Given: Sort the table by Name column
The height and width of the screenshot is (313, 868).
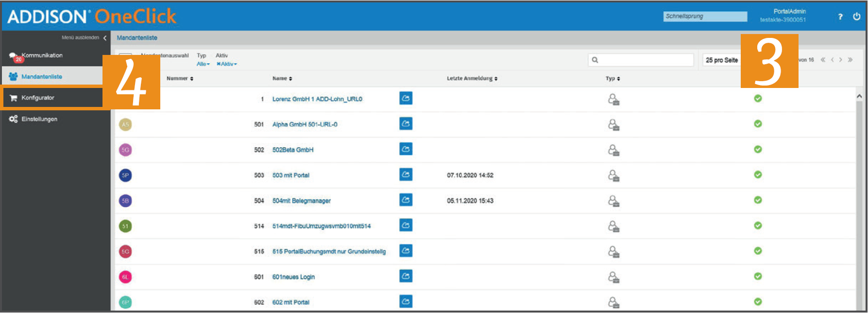Looking at the screenshot, I should click(x=282, y=78).
